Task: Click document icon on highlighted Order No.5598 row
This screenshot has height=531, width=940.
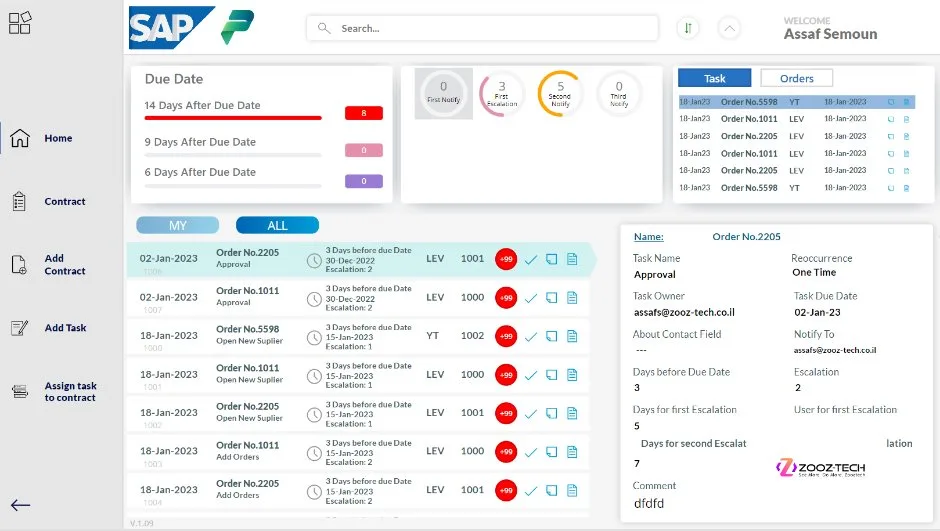Action: click(906, 102)
